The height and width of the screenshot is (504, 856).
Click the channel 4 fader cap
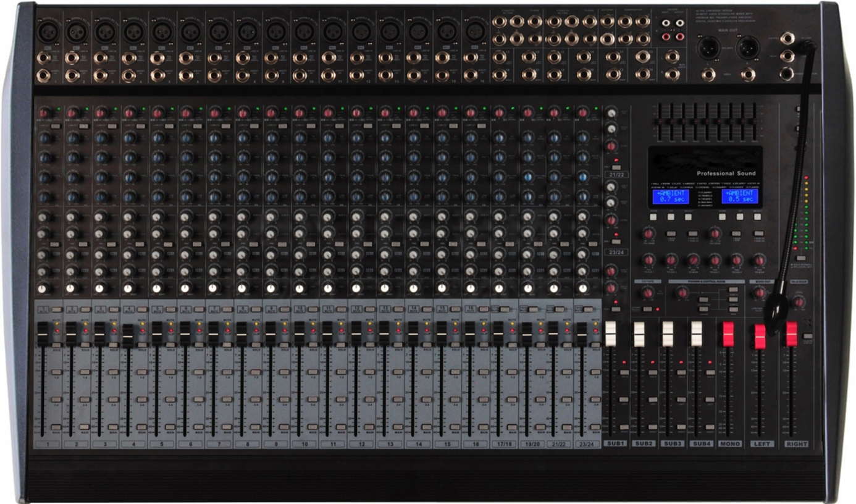[128, 335]
